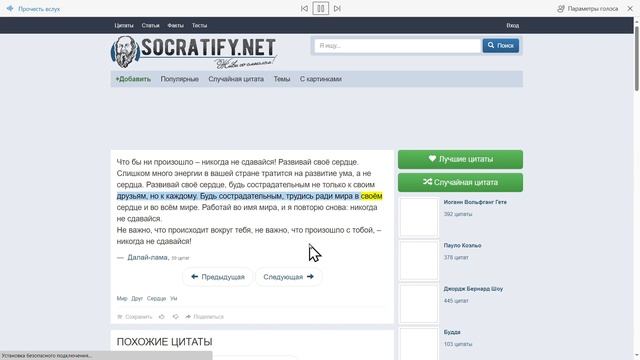Focus the Я ищу search field
The width and height of the screenshot is (640, 360).
(398, 46)
